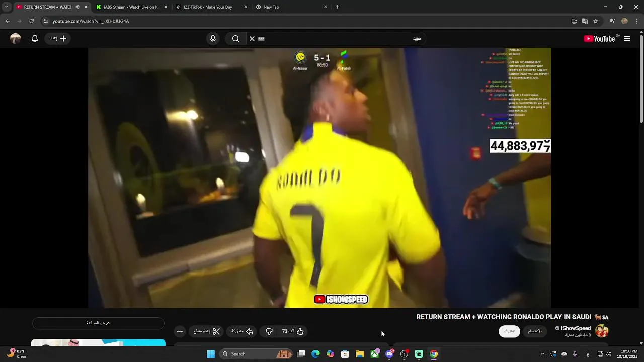Open the weather widget showing 82°F

click(16, 354)
